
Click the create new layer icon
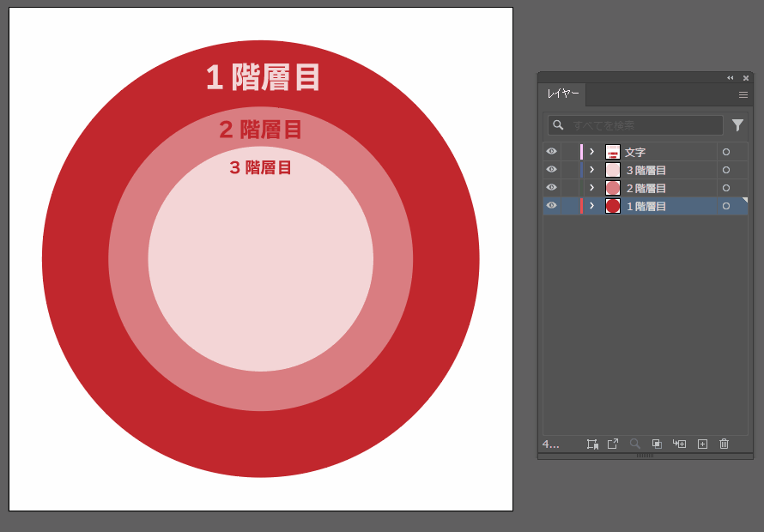click(702, 444)
